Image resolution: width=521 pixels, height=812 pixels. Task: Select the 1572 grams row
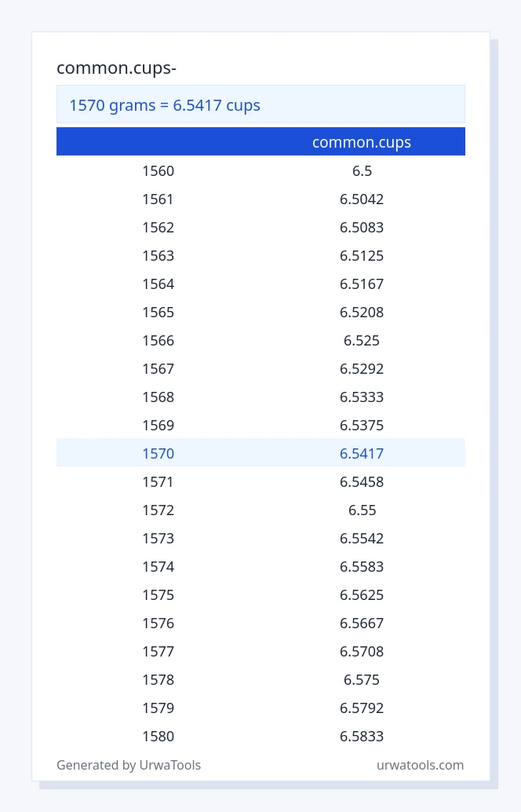(260, 510)
